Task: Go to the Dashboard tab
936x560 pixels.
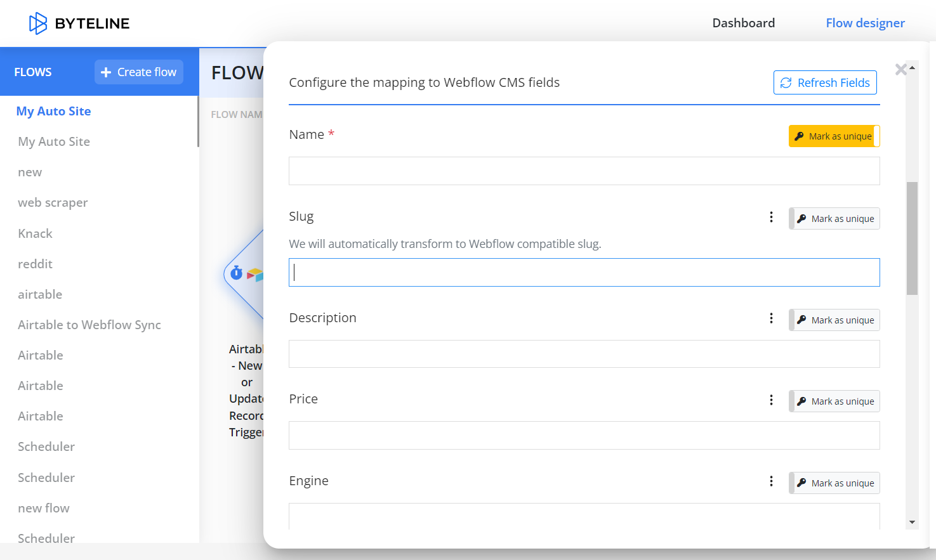Action: point(743,23)
